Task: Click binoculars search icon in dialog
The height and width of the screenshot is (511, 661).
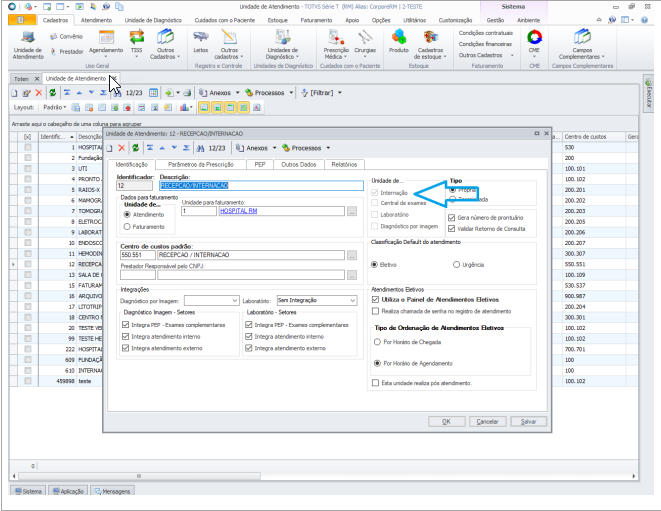Action: (201, 148)
